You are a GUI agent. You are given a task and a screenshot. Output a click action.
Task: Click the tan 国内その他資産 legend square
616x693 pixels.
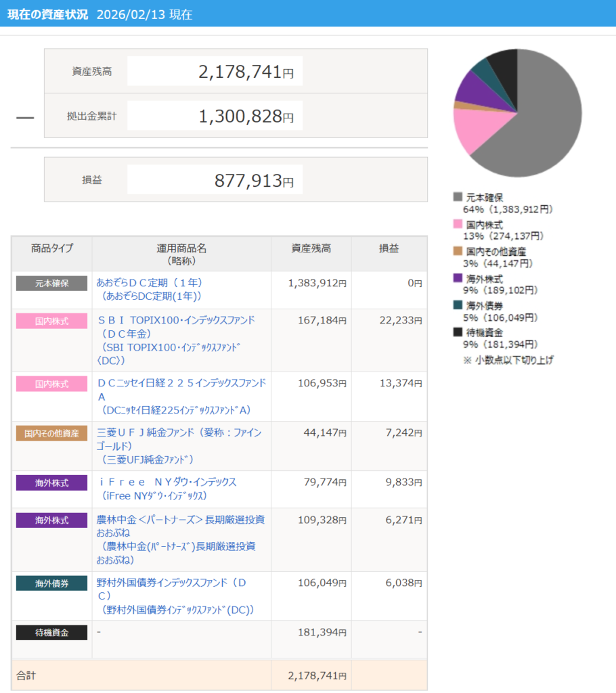(458, 251)
